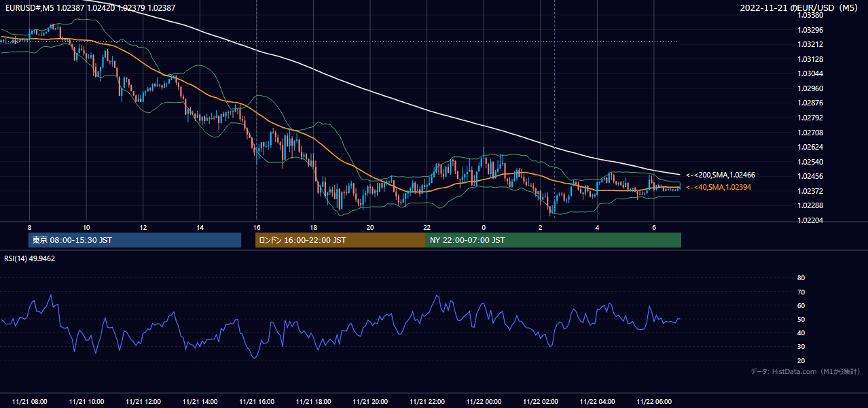The width and height of the screenshot is (868, 408).
Task: Click the 1.03296 price axis label
Action: point(811,30)
